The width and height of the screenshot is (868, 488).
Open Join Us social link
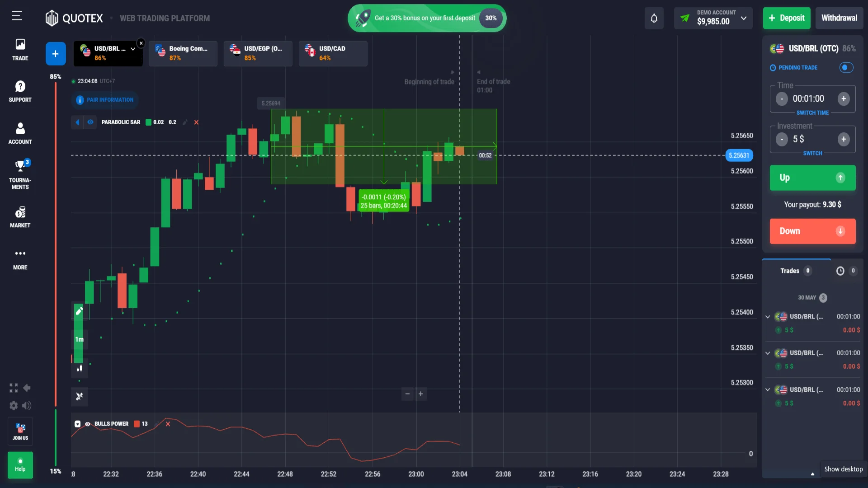[20, 431]
